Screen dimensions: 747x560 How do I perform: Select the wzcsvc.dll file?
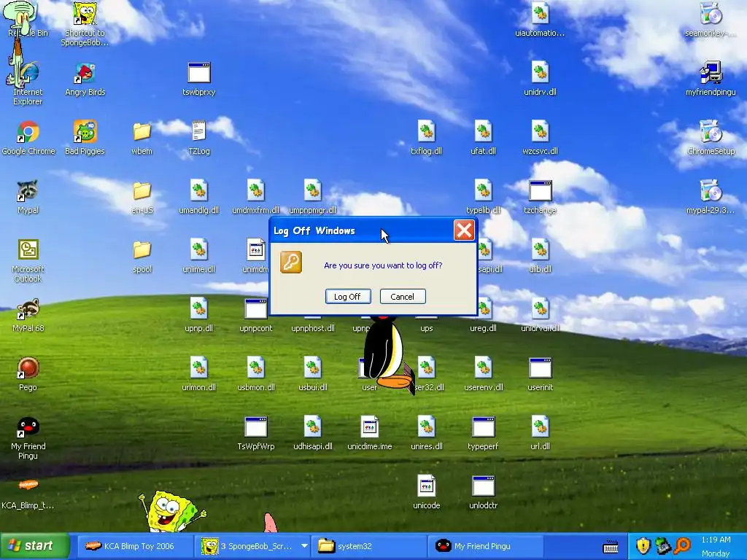(541, 138)
